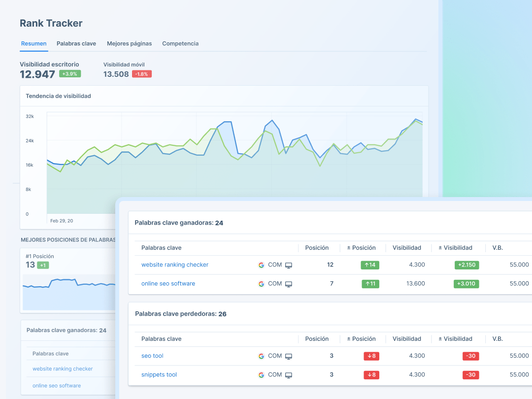Open the 'website ranking checker' keyword link
Screen dimensions: 532x399
(175, 265)
